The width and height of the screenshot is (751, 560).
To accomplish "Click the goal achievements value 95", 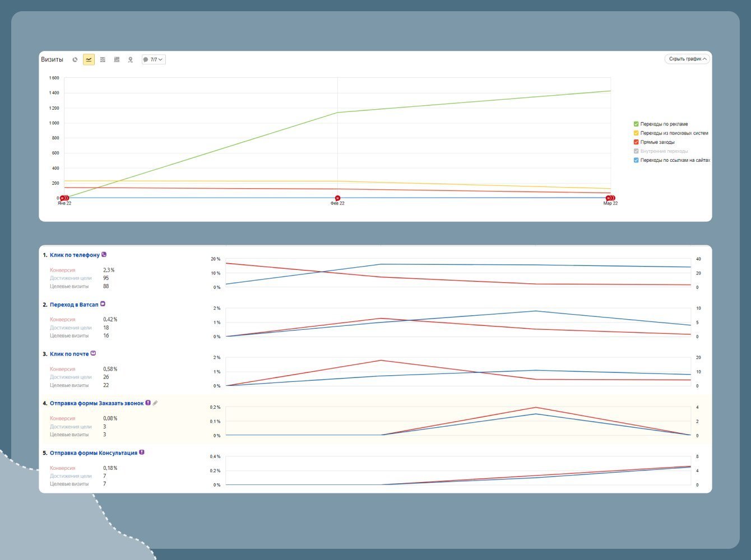I will click(x=106, y=278).
